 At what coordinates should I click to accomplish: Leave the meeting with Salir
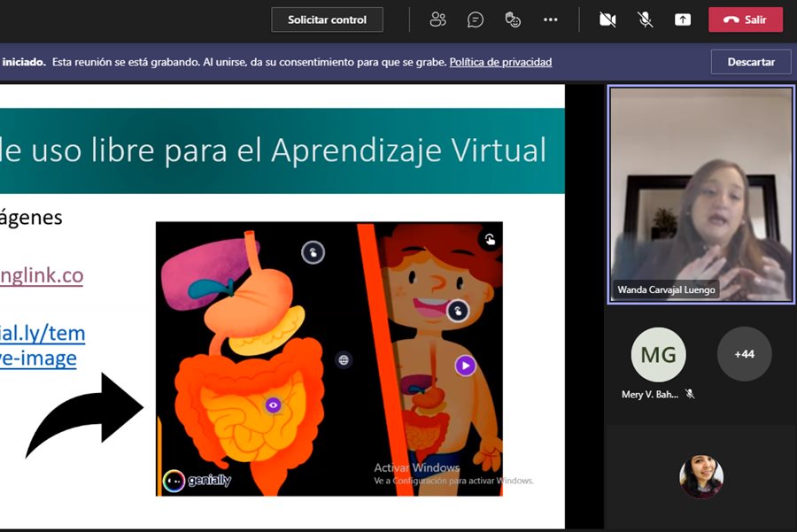pos(746,19)
